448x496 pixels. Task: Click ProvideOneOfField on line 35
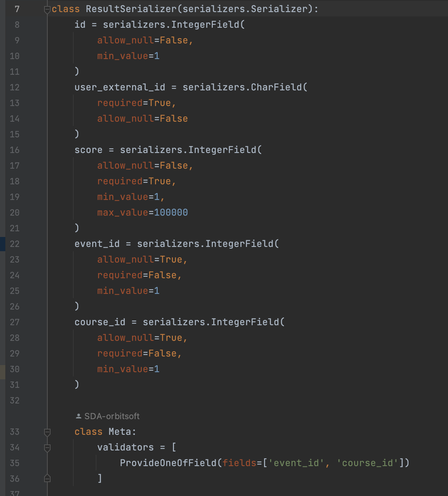[168, 463]
